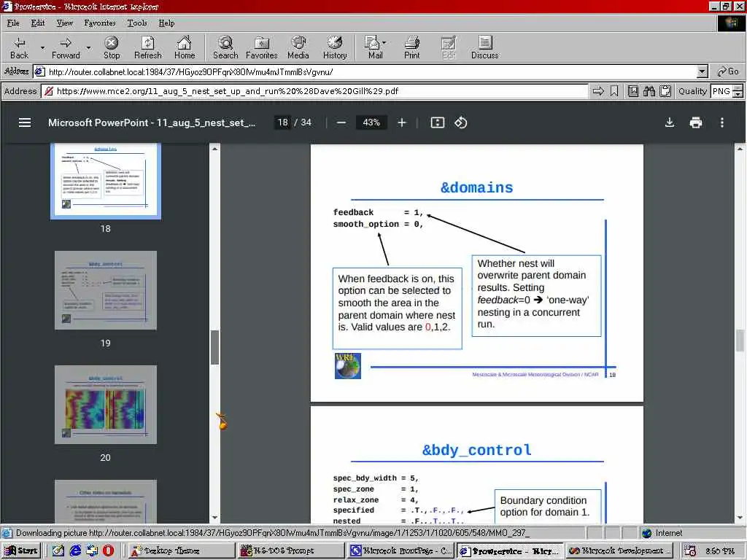Click the &domains slide title

pos(477,187)
